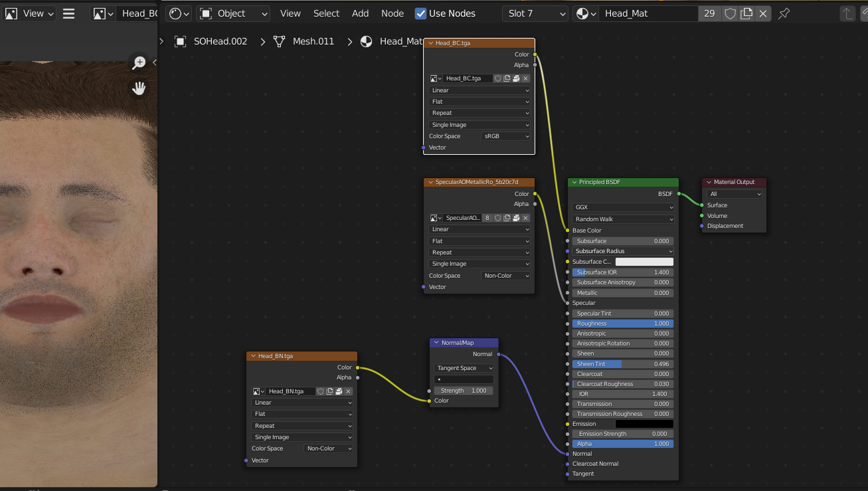Viewport: 868px width, 491px height.
Task: Collapse the Material Output node
Action: [709, 182]
